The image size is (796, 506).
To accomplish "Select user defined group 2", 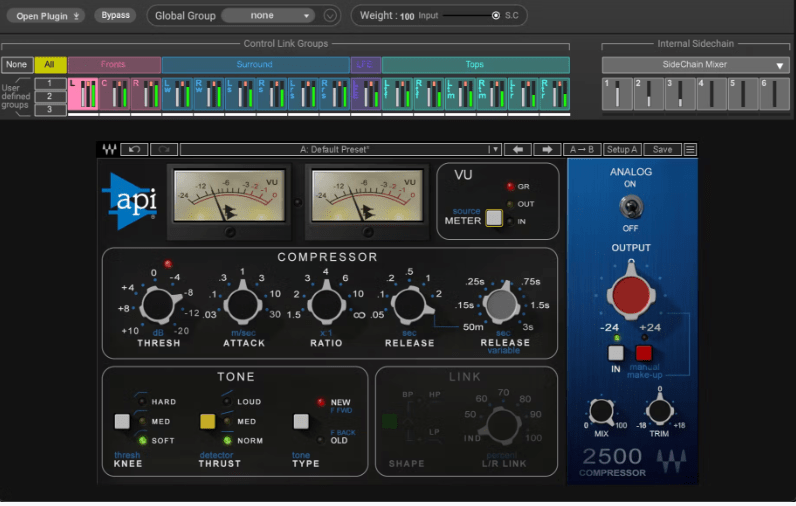I will tap(50, 96).
